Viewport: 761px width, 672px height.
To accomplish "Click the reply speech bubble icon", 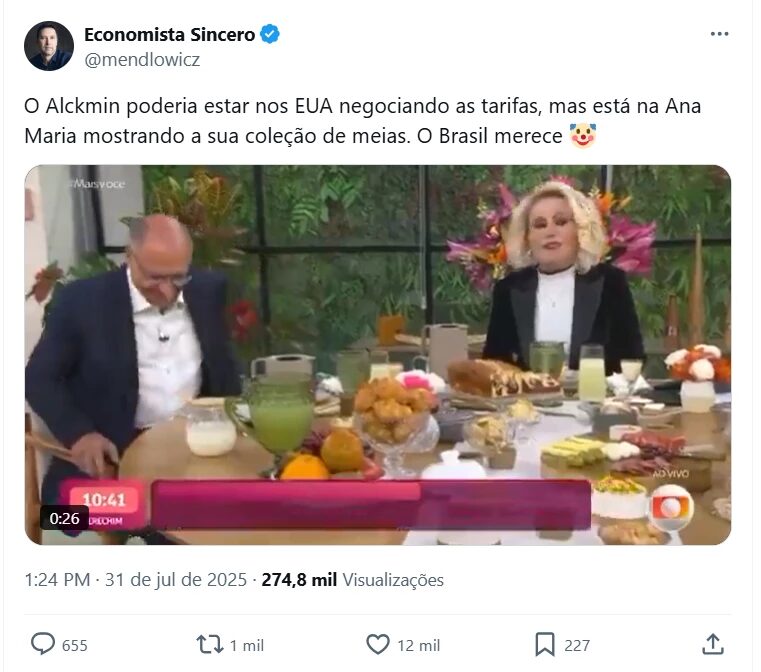I will 43,644.
